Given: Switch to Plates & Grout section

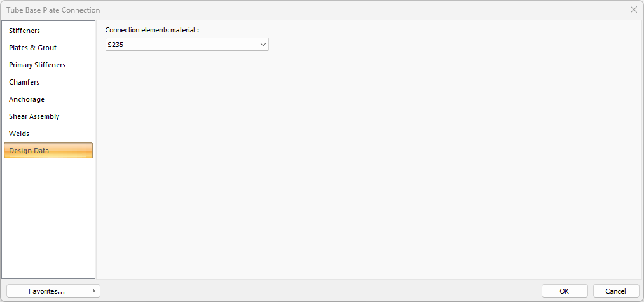Looking at the screenshot, I should 32,48.
